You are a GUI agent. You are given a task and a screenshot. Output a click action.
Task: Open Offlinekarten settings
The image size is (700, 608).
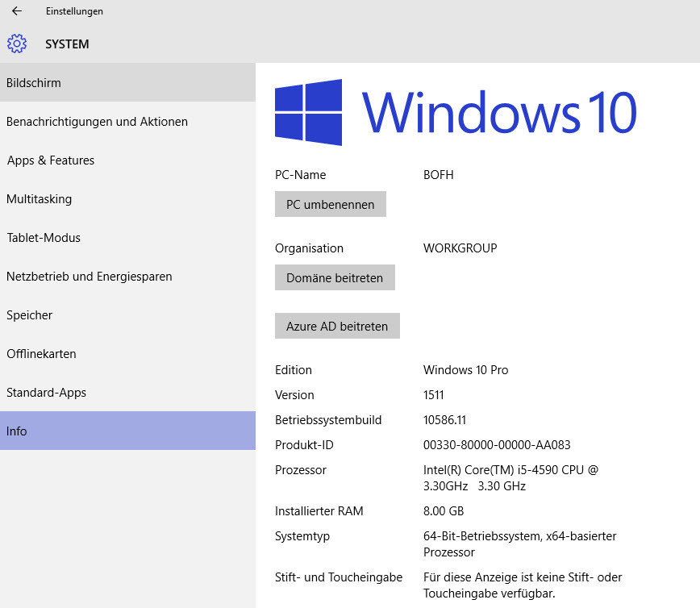127,353
